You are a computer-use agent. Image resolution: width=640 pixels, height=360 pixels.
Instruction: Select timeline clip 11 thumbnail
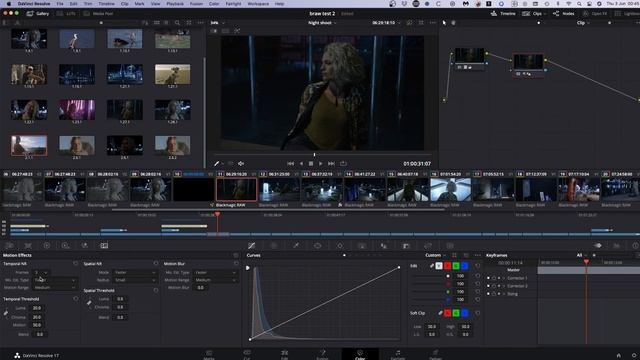pos(236,189)
